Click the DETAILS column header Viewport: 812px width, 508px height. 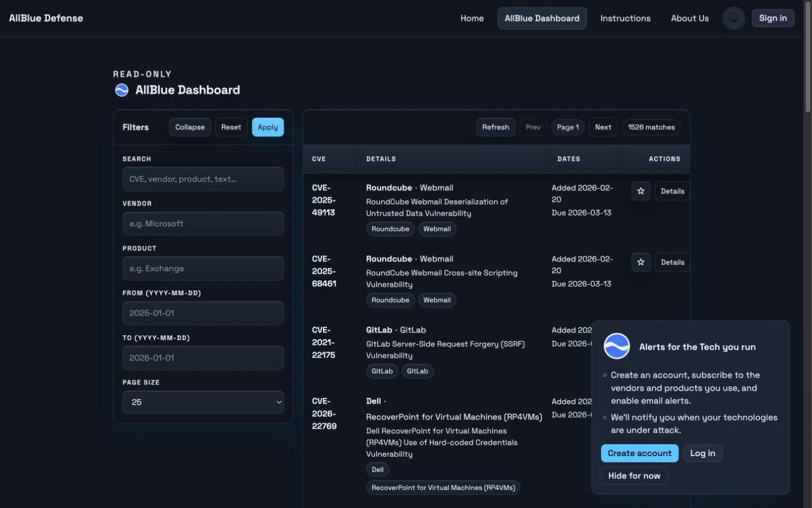(x=381, y=159)
